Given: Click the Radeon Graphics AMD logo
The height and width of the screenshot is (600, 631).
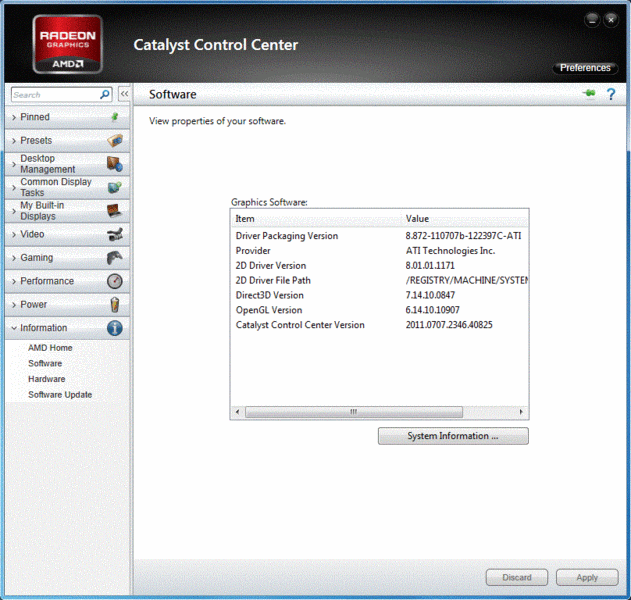Looking at the screenshot, I should (x=68, y=44).
